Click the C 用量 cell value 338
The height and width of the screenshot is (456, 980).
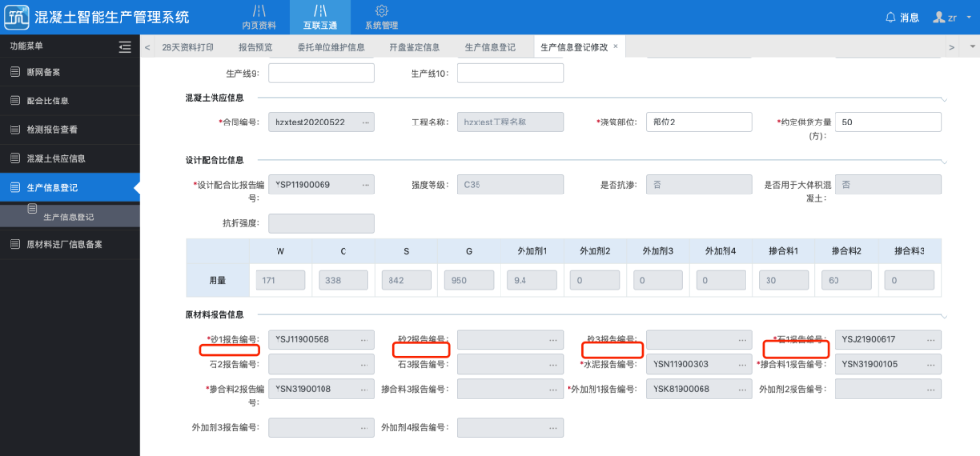click(344, 281)
